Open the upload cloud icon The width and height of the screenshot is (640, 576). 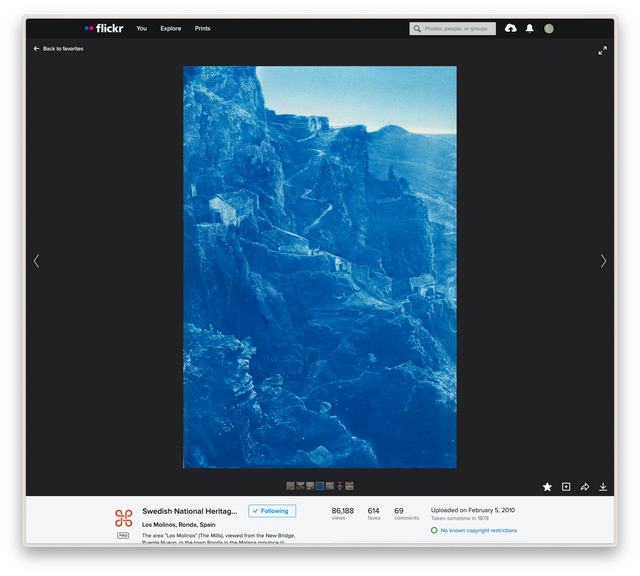click(x=511, y=28)
